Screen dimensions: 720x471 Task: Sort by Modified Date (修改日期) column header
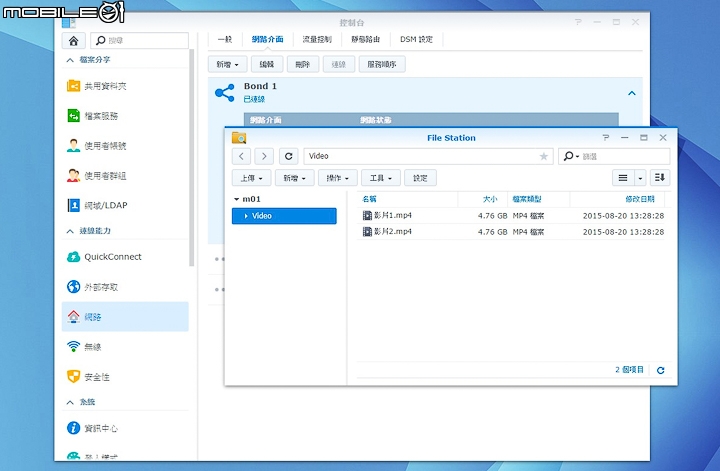(x=640, y=199)
